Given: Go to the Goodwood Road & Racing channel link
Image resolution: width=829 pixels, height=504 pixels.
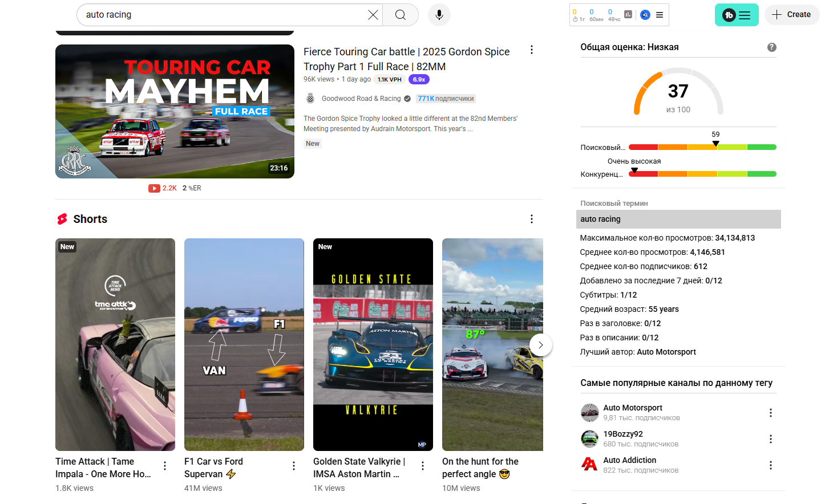Looking at the screenshot, I should pyautogui.click(x=361, y=99).
